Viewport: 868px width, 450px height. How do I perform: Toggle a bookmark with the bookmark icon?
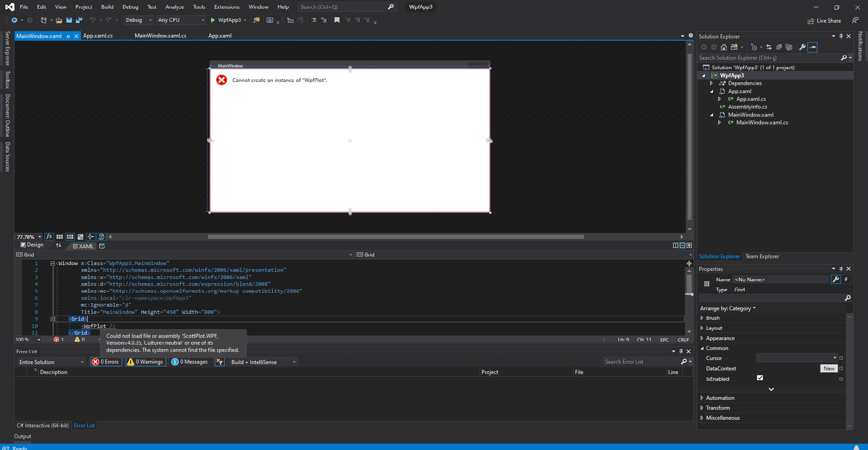[337, 20]
